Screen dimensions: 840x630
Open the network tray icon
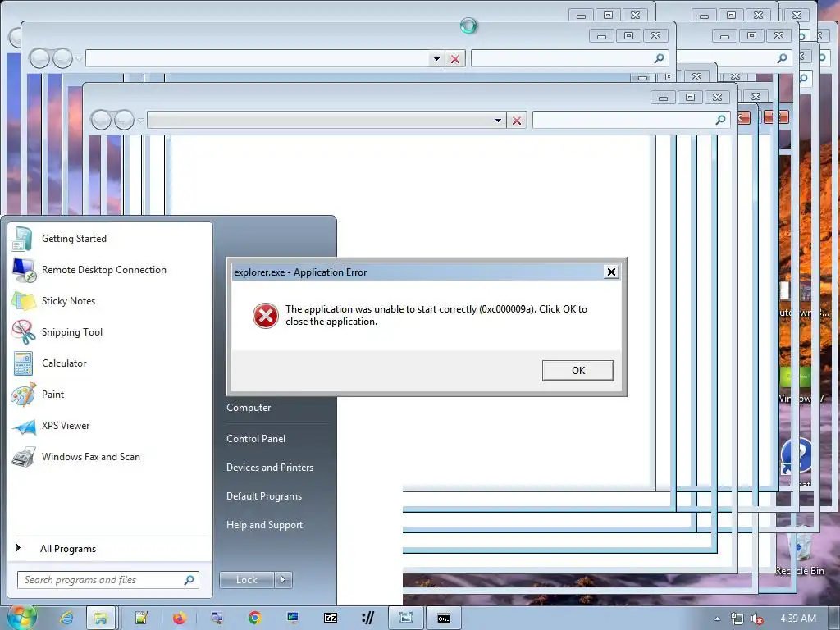pos(737,619)
